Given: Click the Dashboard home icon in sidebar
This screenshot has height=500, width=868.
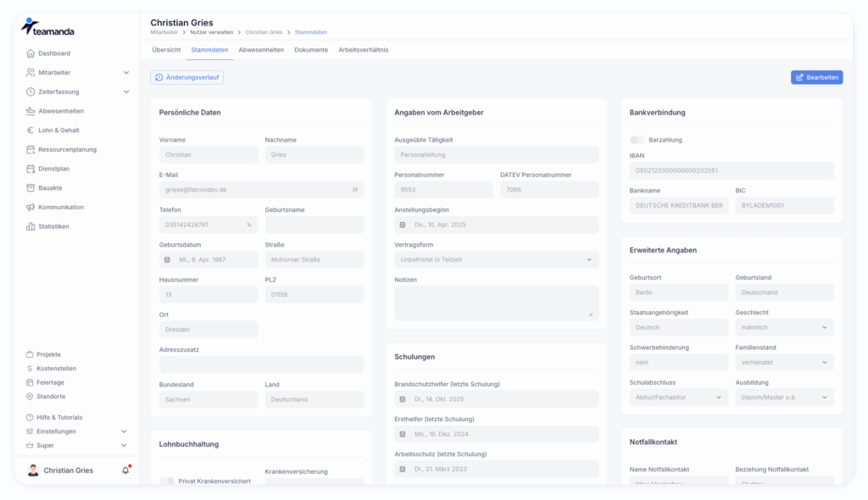Looking at the screenshot, I should point(31,53).
